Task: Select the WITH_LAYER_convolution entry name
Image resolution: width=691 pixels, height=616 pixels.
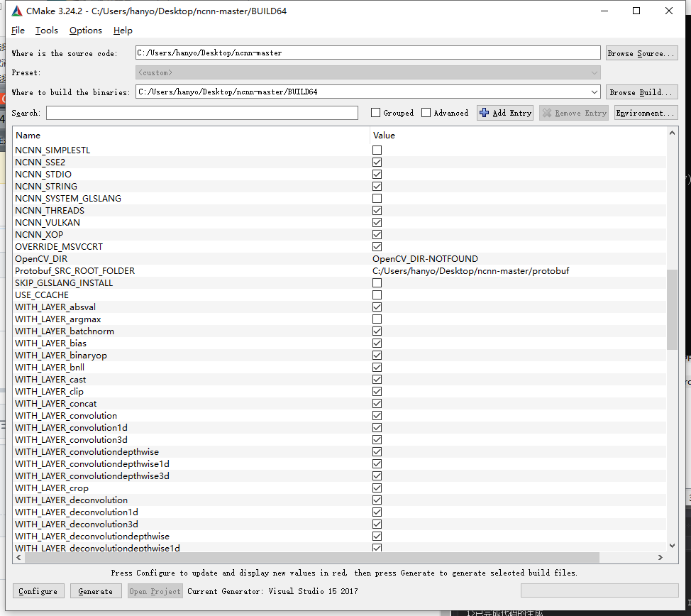Action: pyautogui.click(x=66, y=415)
